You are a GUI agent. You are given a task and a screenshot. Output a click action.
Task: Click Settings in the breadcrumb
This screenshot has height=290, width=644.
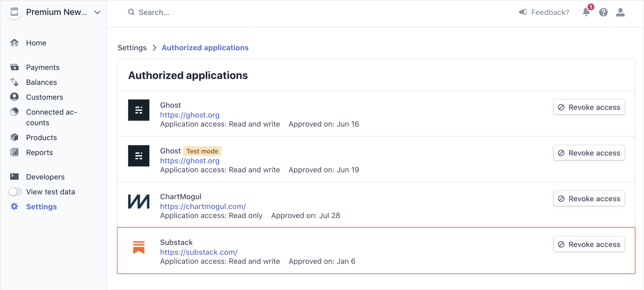(x=132, y=48)
